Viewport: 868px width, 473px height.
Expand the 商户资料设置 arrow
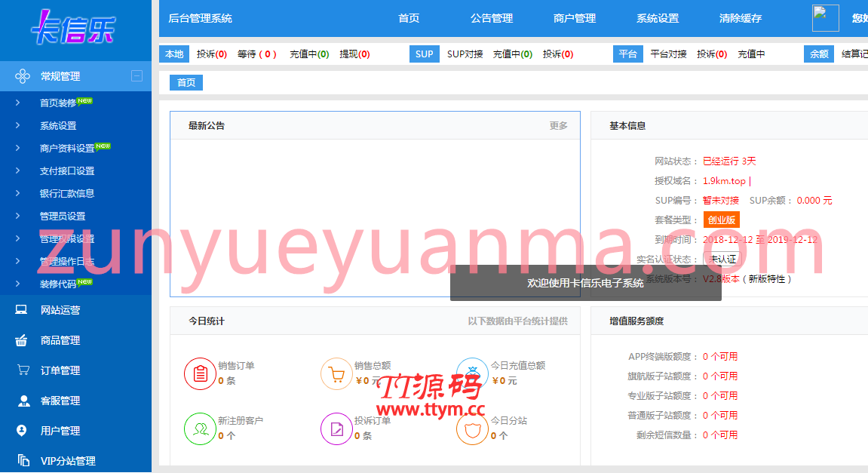17,148
